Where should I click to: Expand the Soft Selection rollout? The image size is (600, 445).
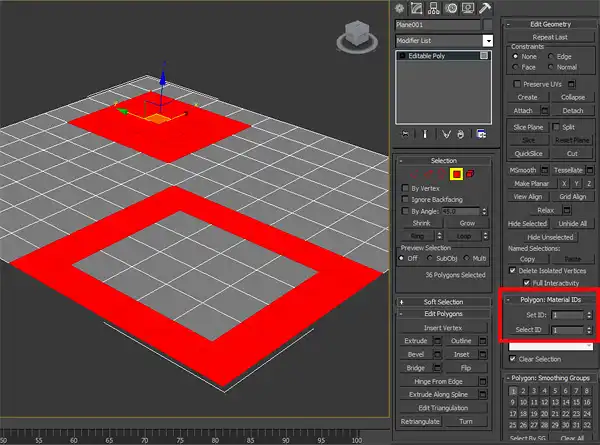[x=445, y=301]
